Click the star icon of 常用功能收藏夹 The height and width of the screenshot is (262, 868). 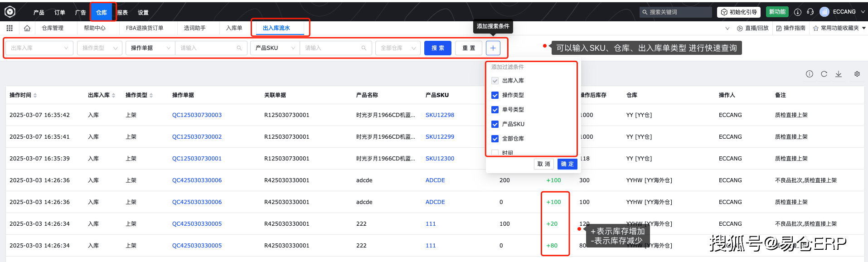tap(816, 28)
